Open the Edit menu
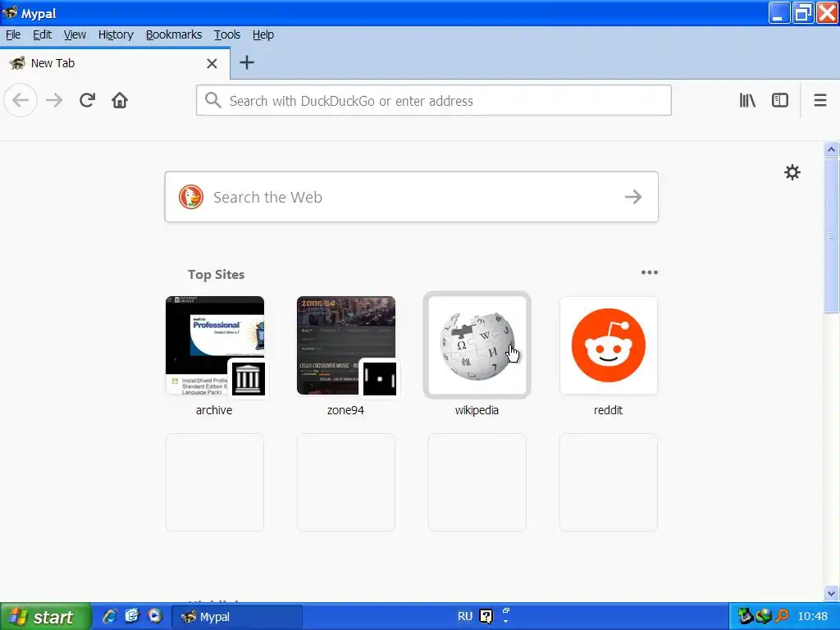The image size is (840, 630). point(43,34)
